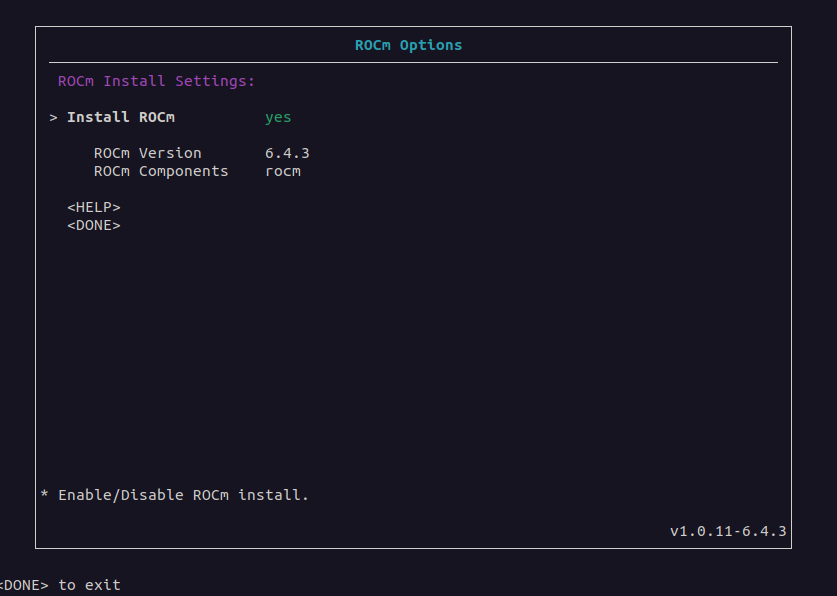Click the ROCm Options title
This screenshot has height=596, width=837.
point(408,45)
